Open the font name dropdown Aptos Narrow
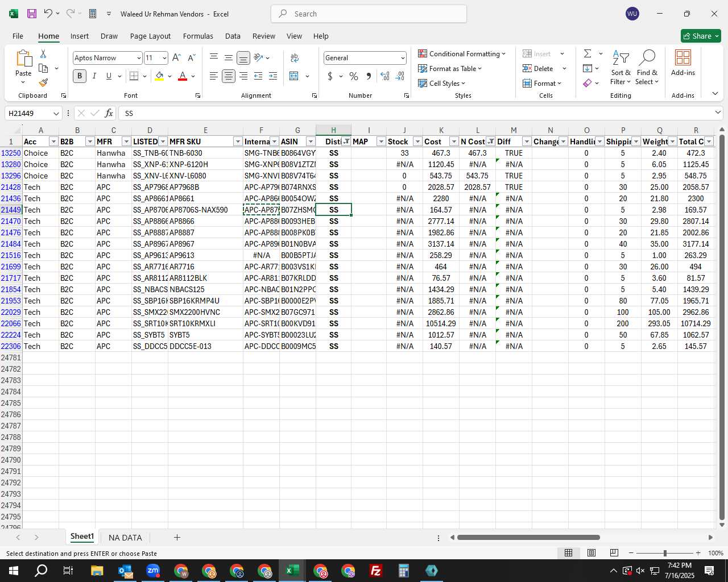 (x=138, y=58)
